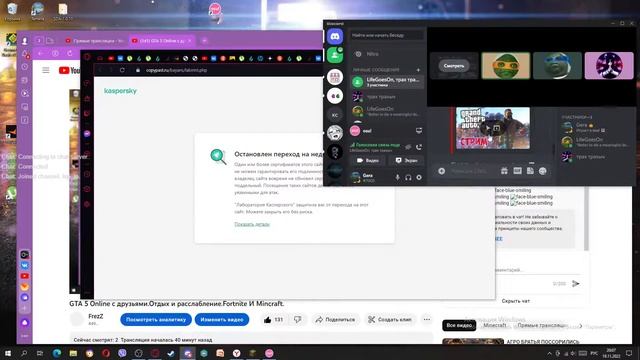Disconnect from Discord voice call
This screenshot has width=640, height=360.
pyautogui.click(x=419, y=147)
